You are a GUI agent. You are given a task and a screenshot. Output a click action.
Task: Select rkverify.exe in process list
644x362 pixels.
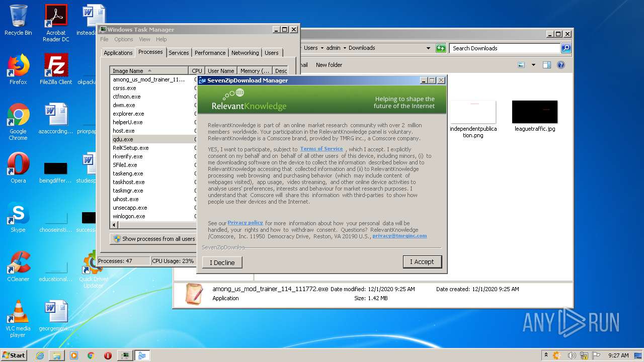(127, 156)
